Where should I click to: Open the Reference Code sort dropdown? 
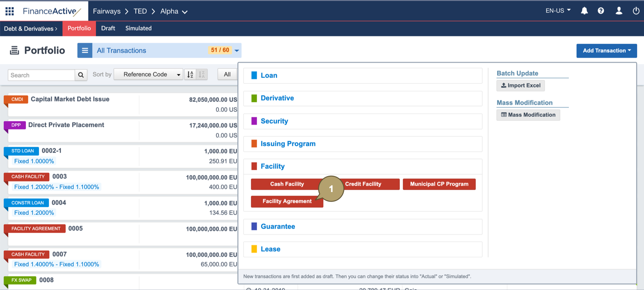148,74
